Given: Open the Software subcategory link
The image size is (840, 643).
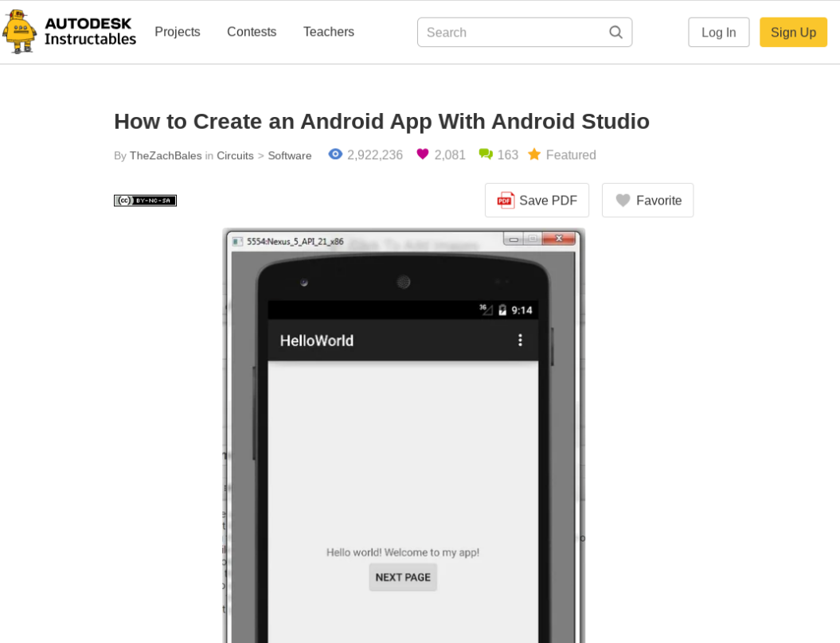Looking at the screenshot, I should tap(289, 155).
